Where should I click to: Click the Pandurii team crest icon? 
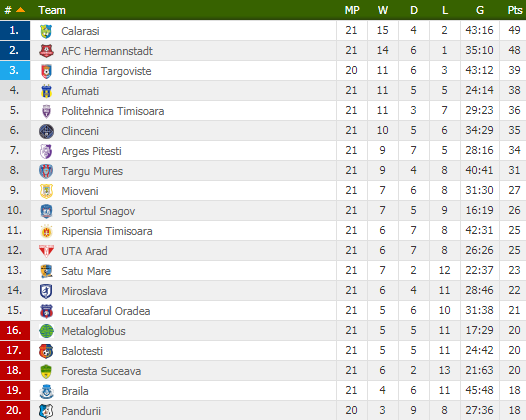(x=46, y=411)
